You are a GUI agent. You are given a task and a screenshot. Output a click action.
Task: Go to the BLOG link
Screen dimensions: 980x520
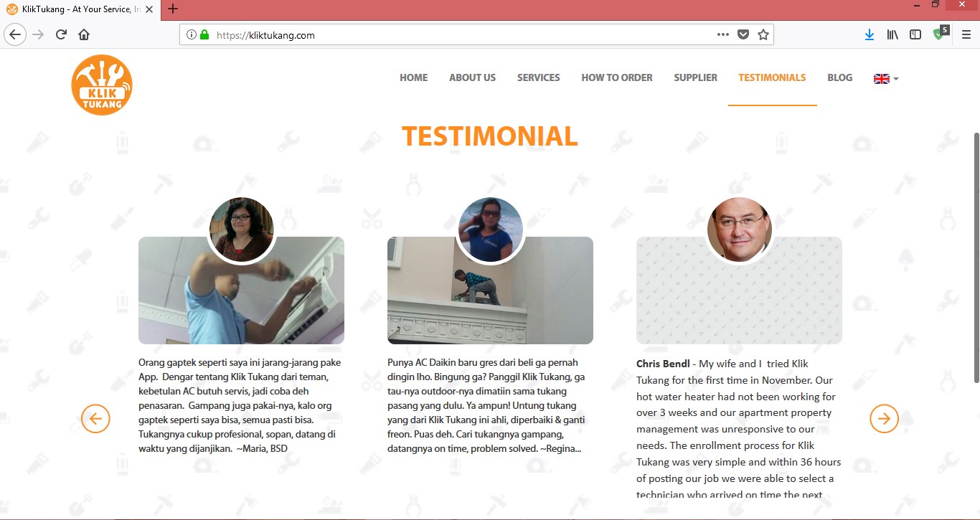pos(839,77)
